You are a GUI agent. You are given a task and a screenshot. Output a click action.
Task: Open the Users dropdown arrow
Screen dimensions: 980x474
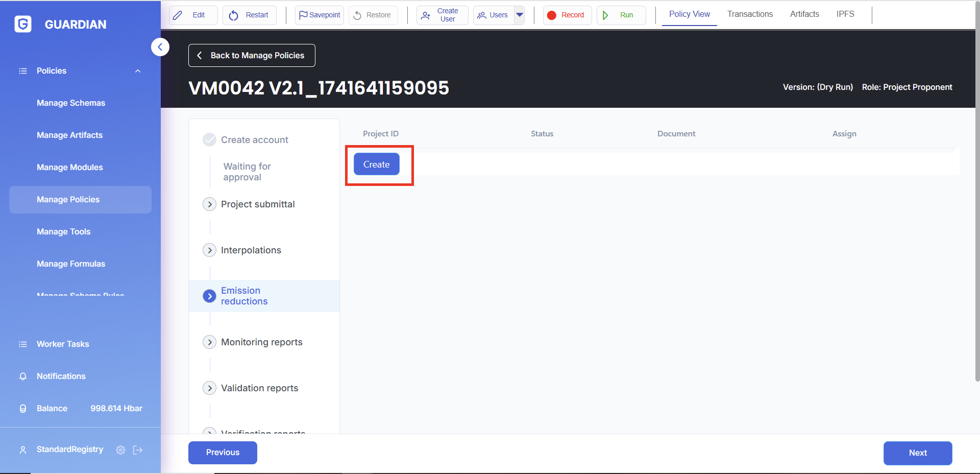point(520,15)
